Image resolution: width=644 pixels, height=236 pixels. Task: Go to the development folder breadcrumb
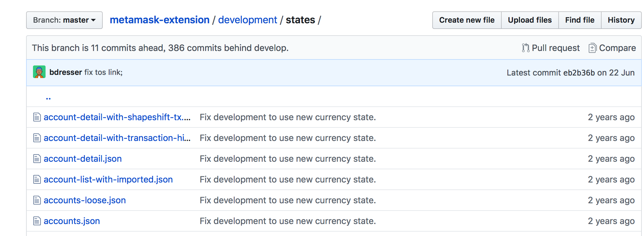248,20
